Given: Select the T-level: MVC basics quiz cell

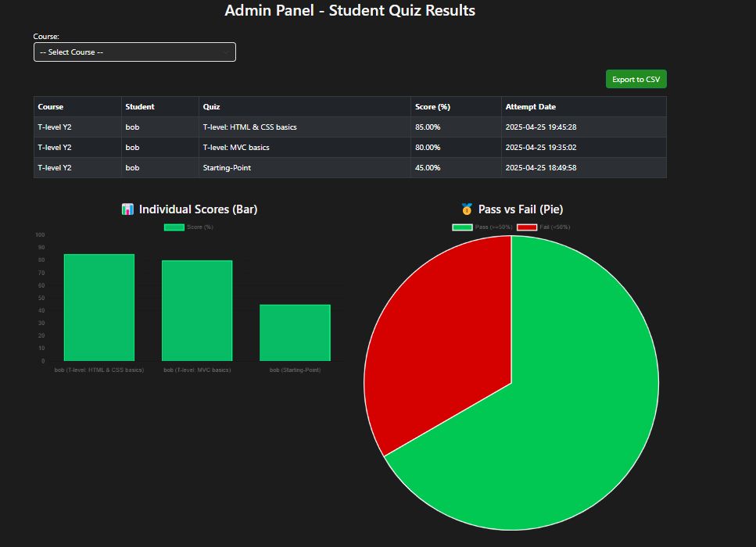Looking at the screenshot, I should 305,148.
